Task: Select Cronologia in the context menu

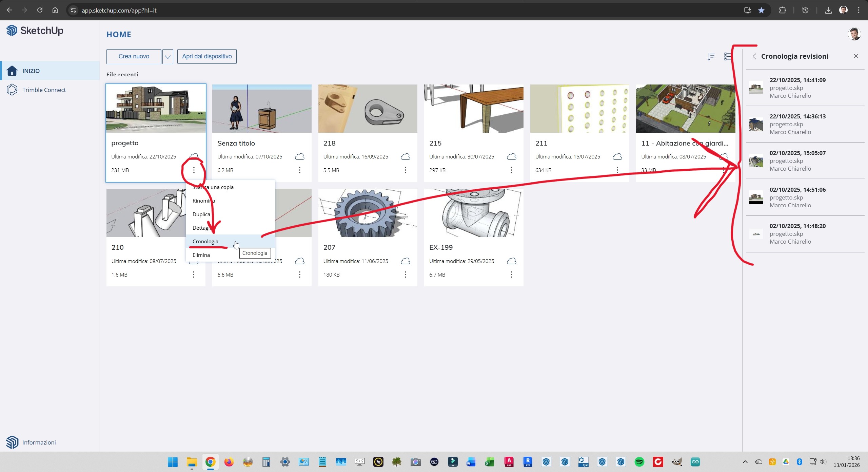Action: pos(205,241)
